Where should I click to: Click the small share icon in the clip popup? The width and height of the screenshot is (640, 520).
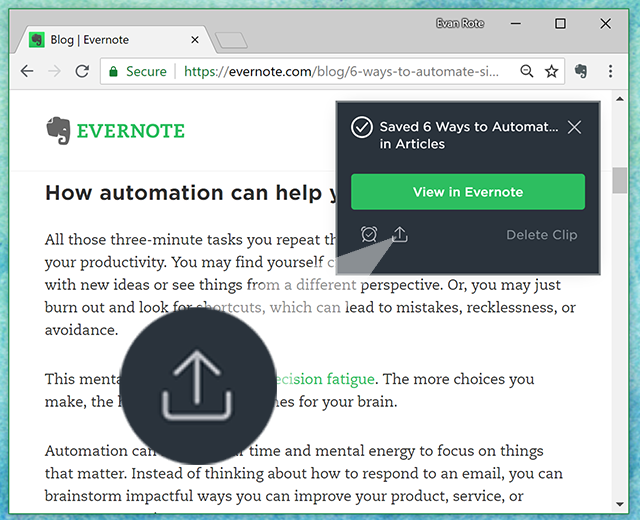coord(400,235)
